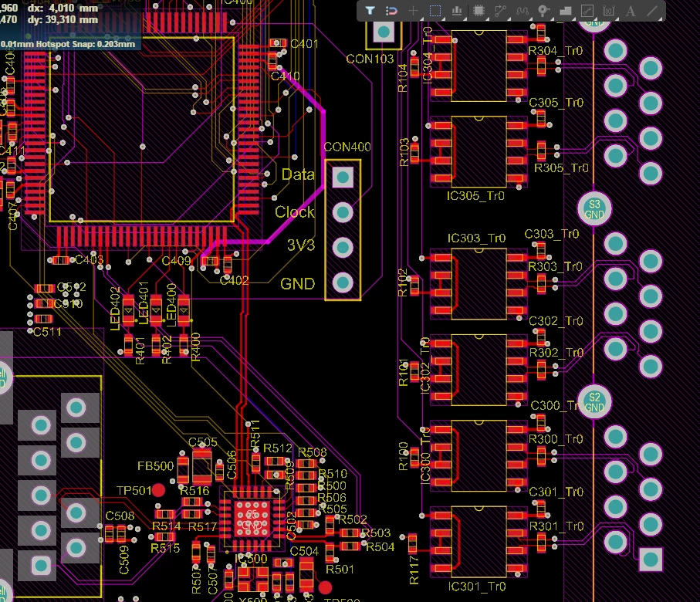The width and height of the screenshot is (700, 602).
Task: Select the IC305_Tr0 designator
Action: 475,195
